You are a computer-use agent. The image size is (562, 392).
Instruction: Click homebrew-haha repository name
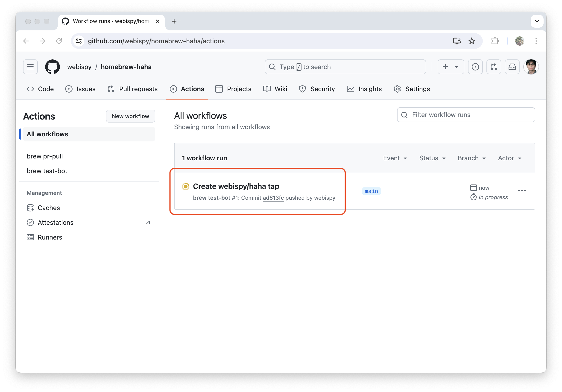point(126,67)
